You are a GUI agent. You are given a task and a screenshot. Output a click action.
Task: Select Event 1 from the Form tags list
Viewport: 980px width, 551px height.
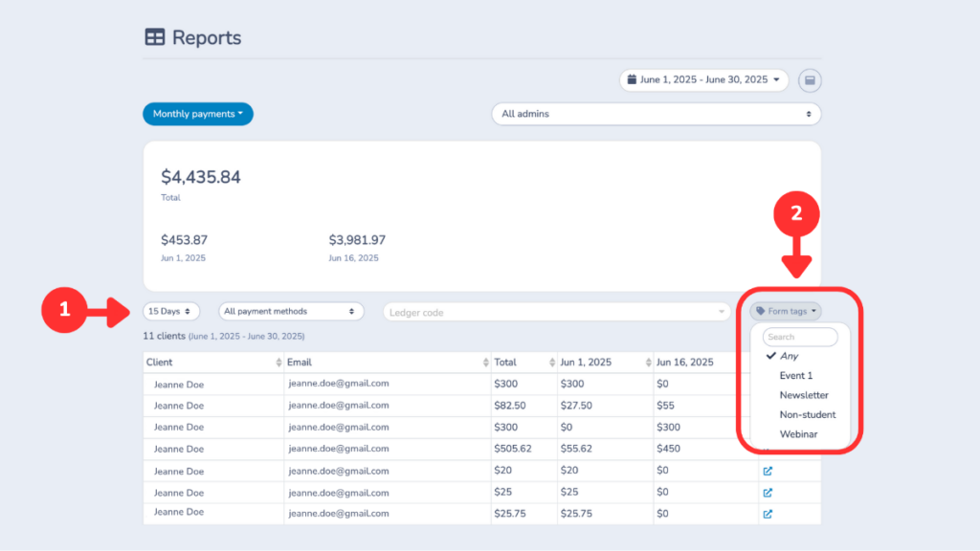(x=795, y=375)
